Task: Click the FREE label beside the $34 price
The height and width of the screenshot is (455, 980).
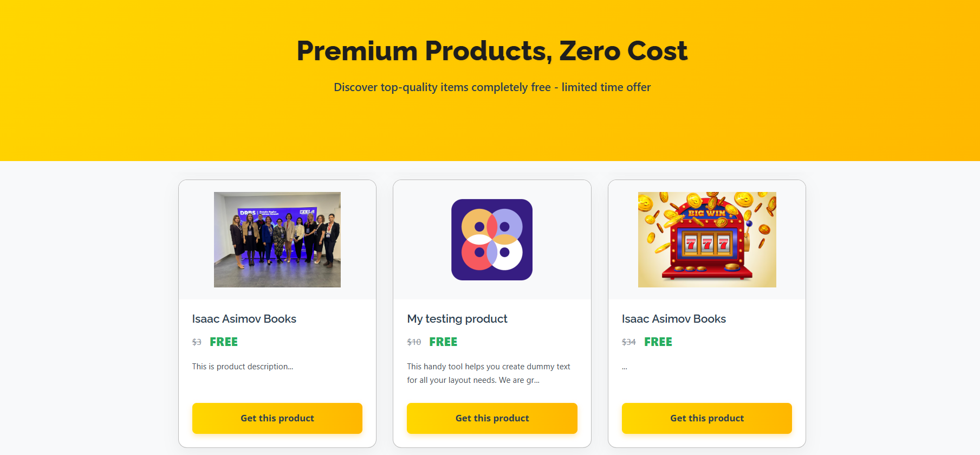Action: tap(658, 342)
